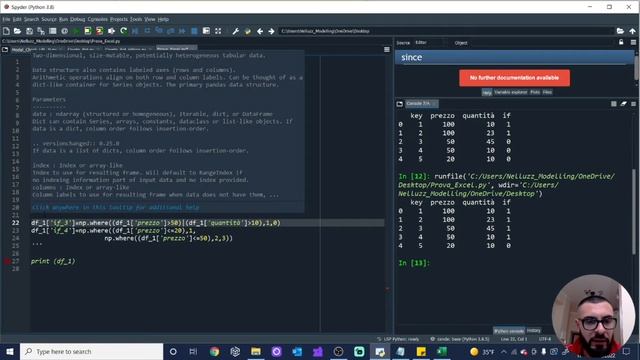Image resolution: width=640 pixels, height=360 pixels.
Task: Open Preferences with wrench icon
Action: (236, 31)
